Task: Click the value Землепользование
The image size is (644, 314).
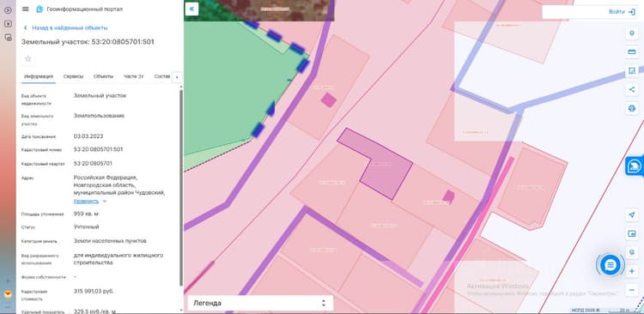Action: click(x=99, y=116)
